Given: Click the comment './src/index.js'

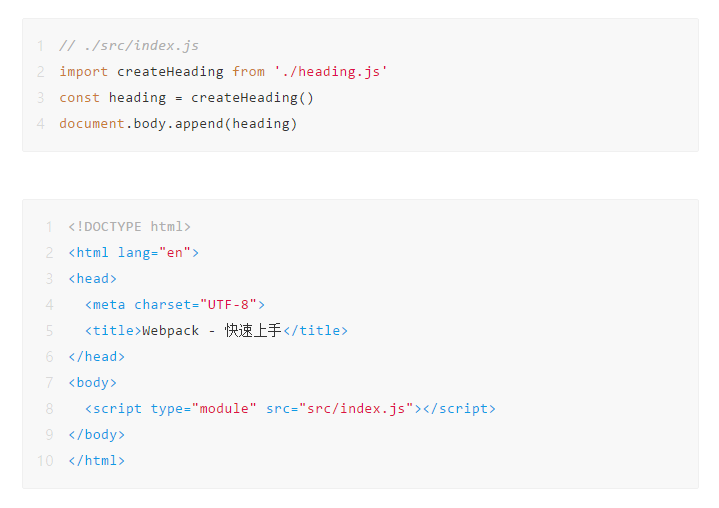Looking at the screenshot, I should pyautogui.click(x=129, y=46).
